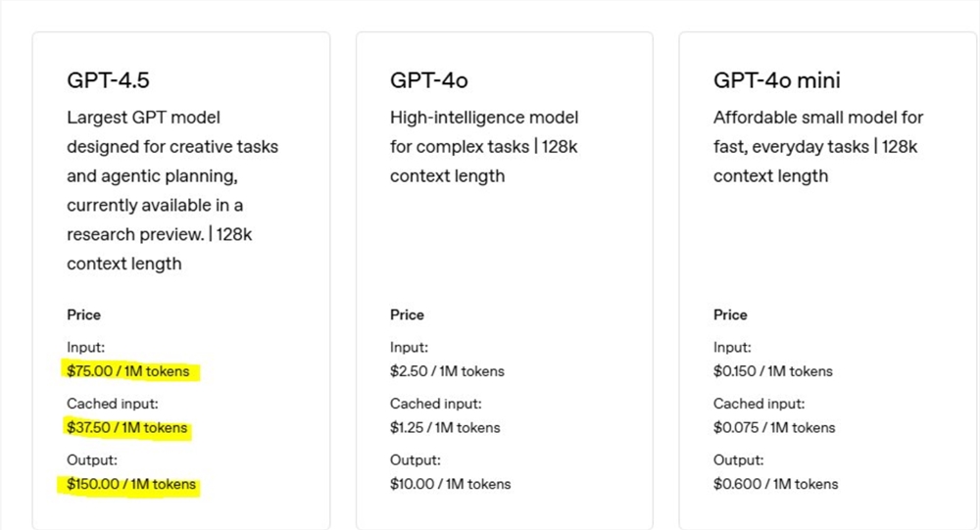Click highlighted $37.50 / 1M tokens cached price
This screenshot has width=980, height=530.
[x=126, y=428]
